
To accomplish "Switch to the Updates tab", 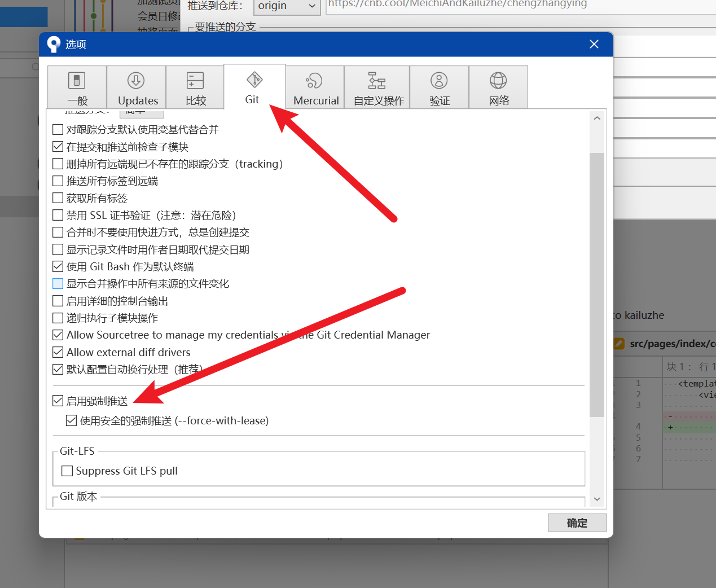I will coord(136,87).
